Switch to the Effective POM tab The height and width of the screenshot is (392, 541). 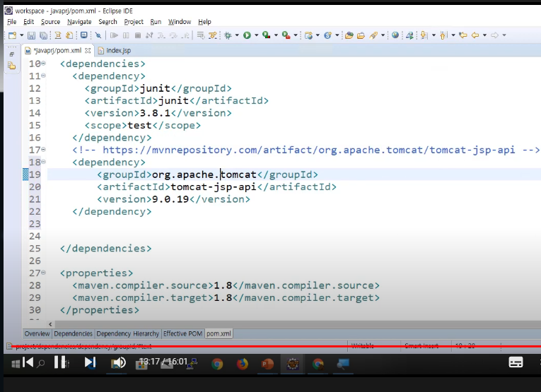(x=182, y=334)
